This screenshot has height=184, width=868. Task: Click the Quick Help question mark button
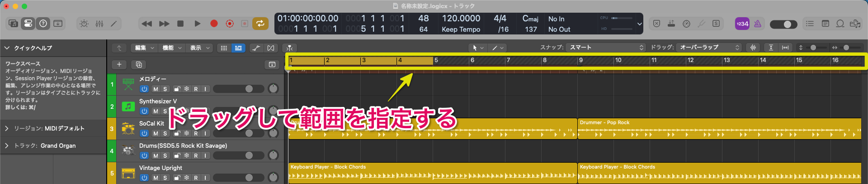point(43,24)
